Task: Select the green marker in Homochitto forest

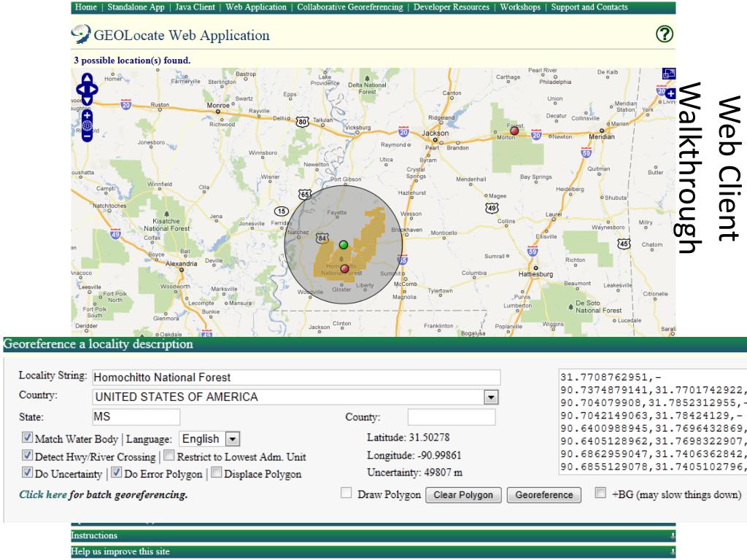Action: 344,245
